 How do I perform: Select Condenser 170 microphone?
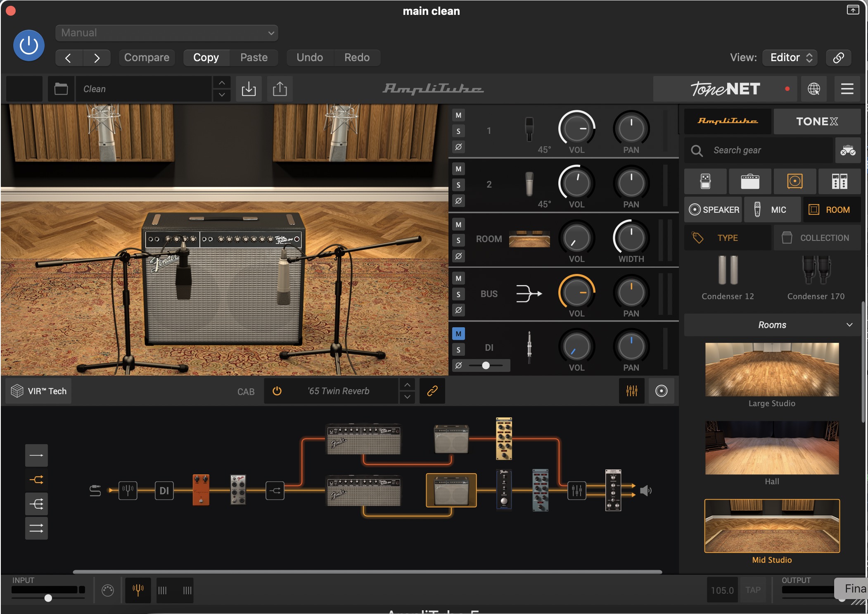click(816, 278)
